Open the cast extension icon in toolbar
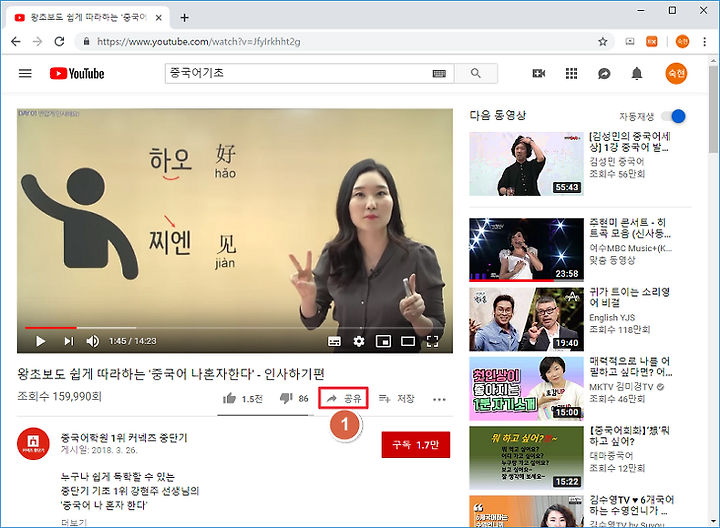 tap(630, 42)
